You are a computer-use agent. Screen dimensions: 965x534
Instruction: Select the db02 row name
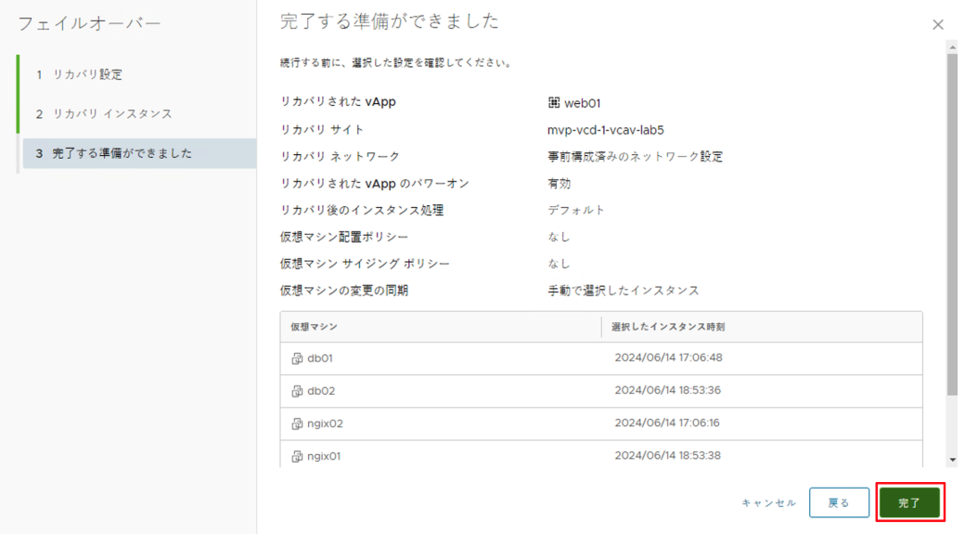(321, 391)
